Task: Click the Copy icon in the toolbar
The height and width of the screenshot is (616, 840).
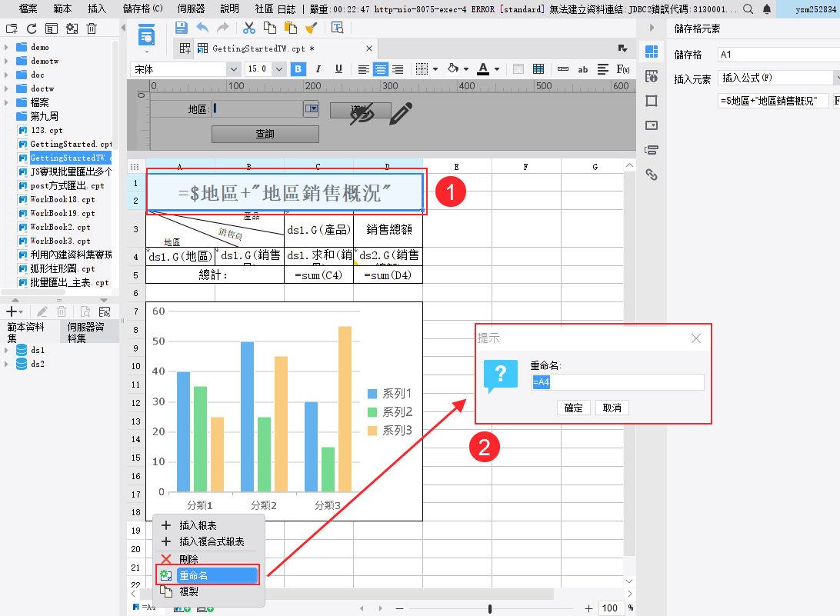Action: pyautogui.click(x=270, y=28)
